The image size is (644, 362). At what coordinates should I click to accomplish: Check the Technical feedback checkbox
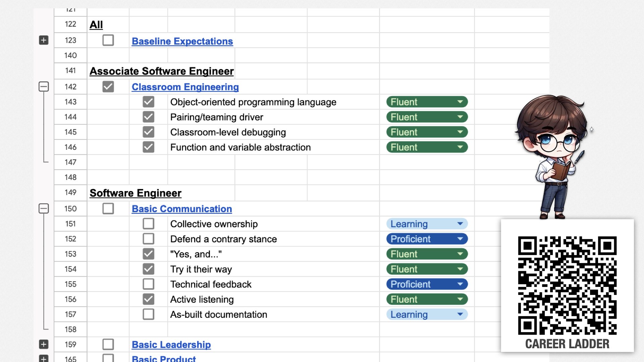[x=148, y=284]
